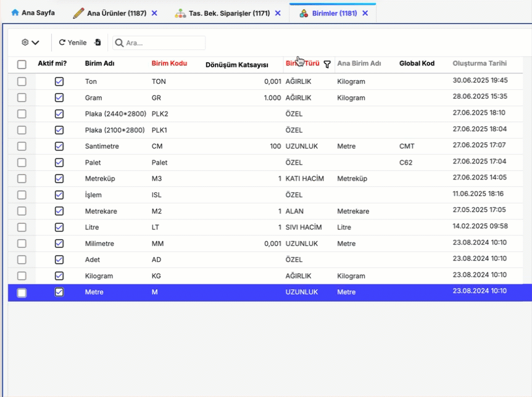Screen dimensions: 532x397
Task: Open the settings gear dropdown
Action: click(30, 43)
